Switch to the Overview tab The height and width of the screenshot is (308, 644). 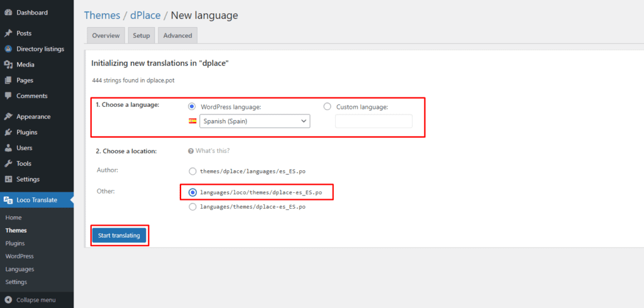pos(106,36)
